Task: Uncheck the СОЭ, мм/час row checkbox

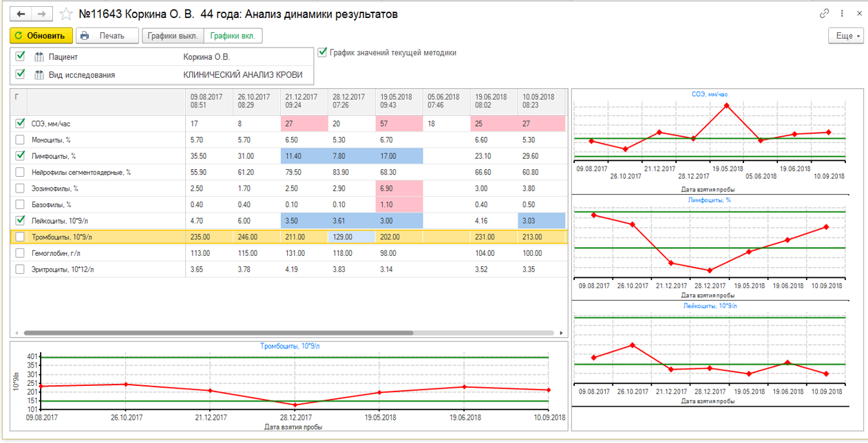Action: 20,124
